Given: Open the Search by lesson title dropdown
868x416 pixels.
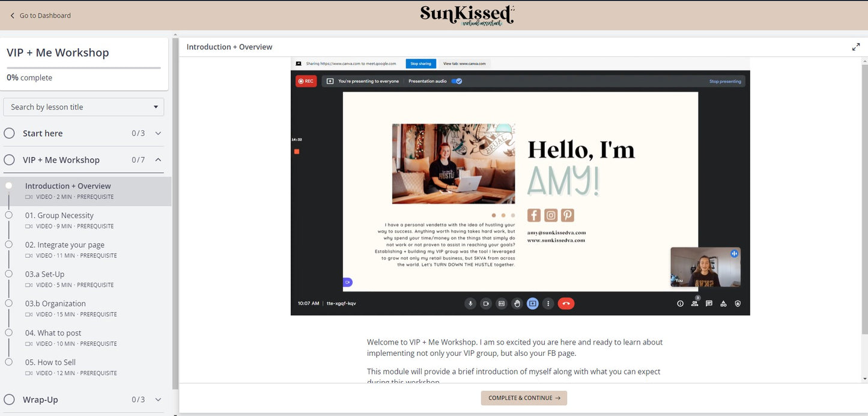Looking at the screenshot, I should coord(83,107).
